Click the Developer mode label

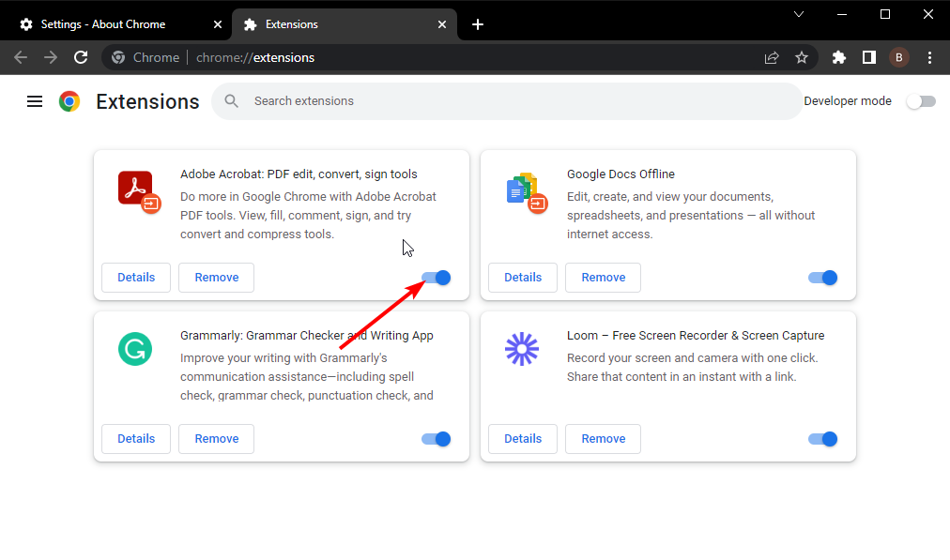[848, 101]
